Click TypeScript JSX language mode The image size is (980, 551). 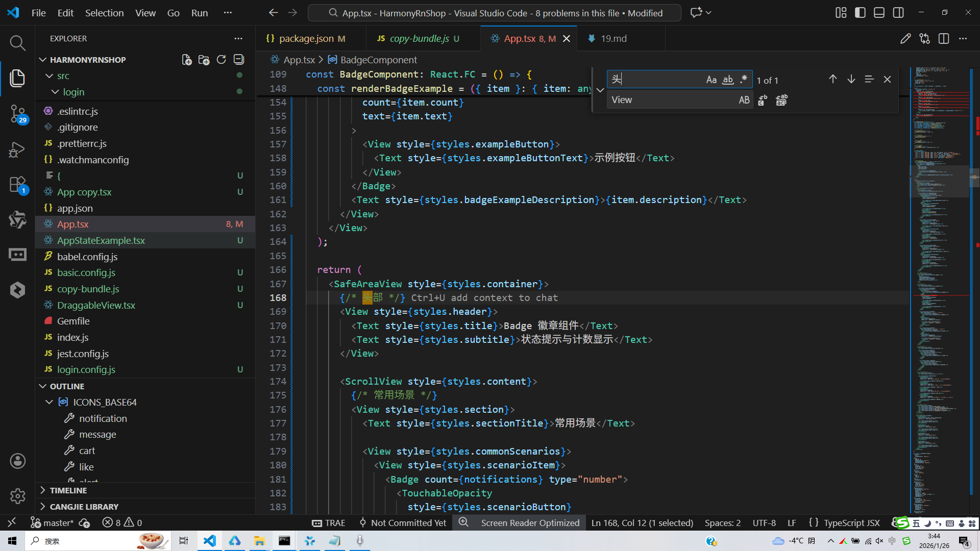point(851,523)
